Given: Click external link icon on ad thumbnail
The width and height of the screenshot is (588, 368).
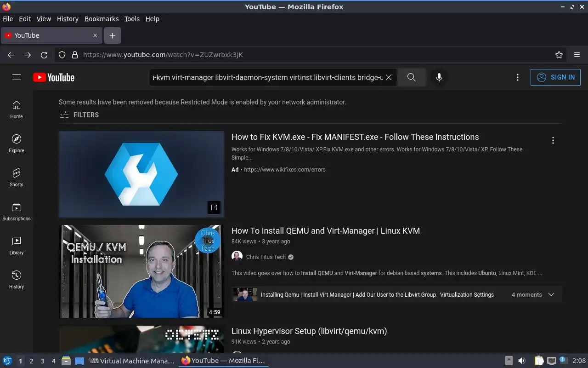Looking at the screenshot, I should coord(214,207).
